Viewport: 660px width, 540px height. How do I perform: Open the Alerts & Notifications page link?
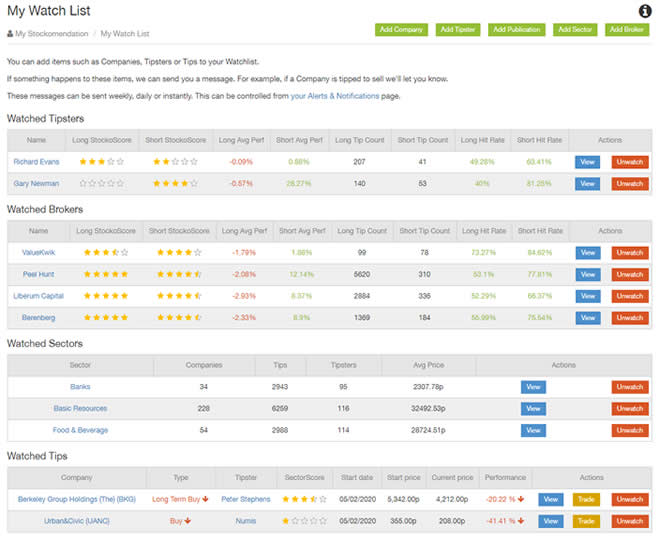pos(335,96)
